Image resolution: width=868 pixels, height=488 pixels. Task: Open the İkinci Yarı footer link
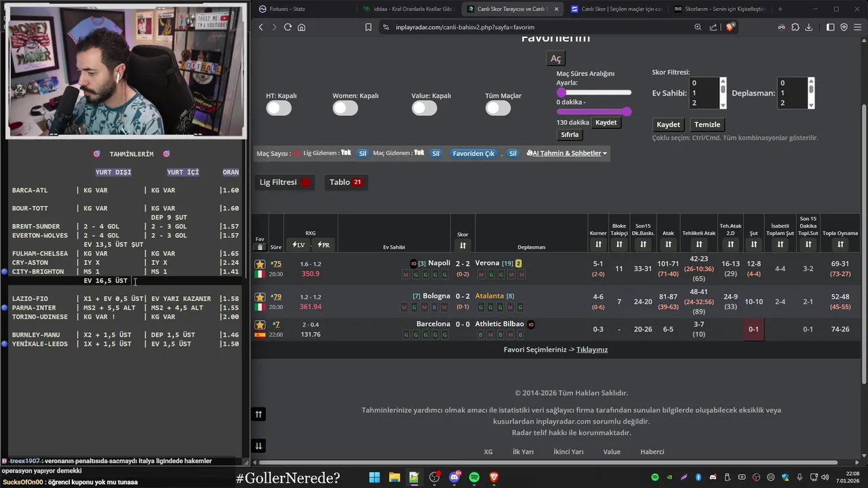pyautogui.click(x=568, y=451)
